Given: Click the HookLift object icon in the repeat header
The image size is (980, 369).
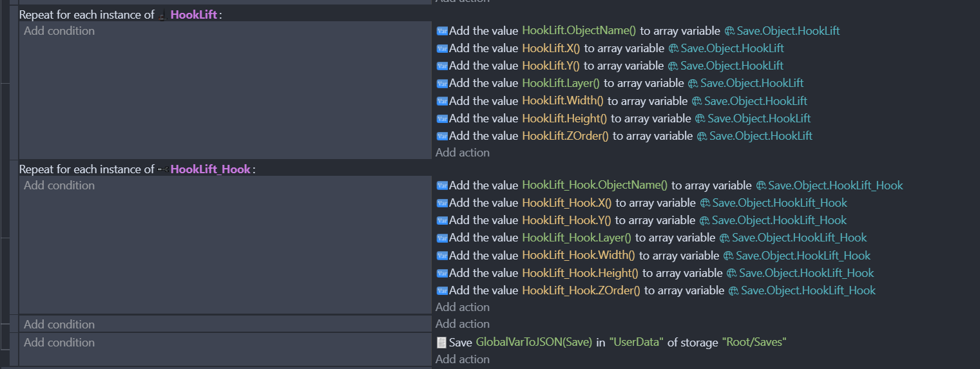Looking at the screenshot, I should [x=162, y=15].
